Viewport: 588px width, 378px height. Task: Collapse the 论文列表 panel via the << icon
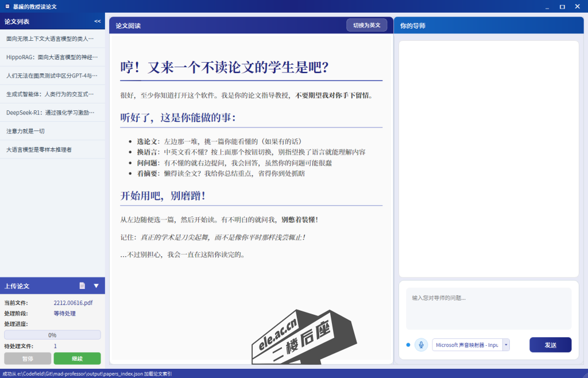[96, 22]
